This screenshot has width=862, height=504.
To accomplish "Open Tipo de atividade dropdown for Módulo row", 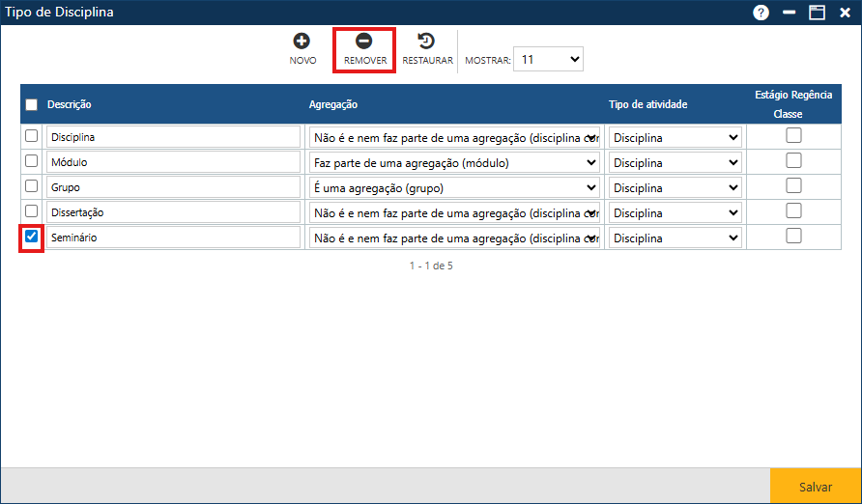I will coord(675,162).
